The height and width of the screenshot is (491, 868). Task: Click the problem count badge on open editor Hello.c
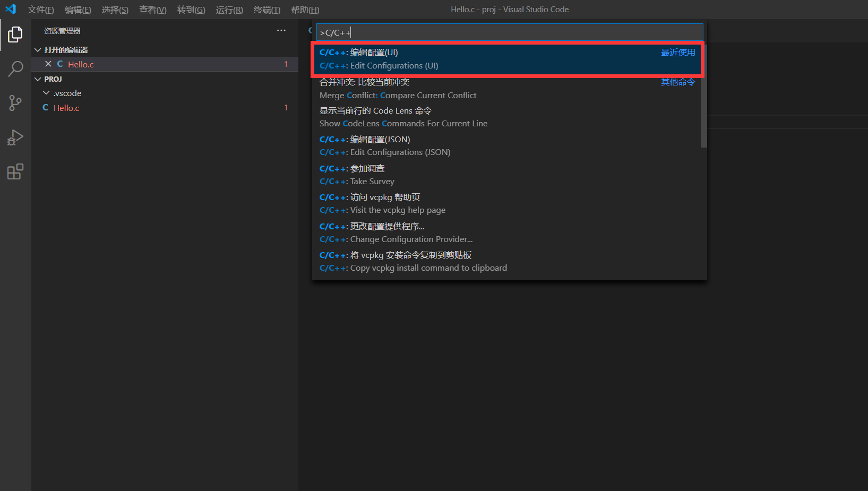point(286,64)
